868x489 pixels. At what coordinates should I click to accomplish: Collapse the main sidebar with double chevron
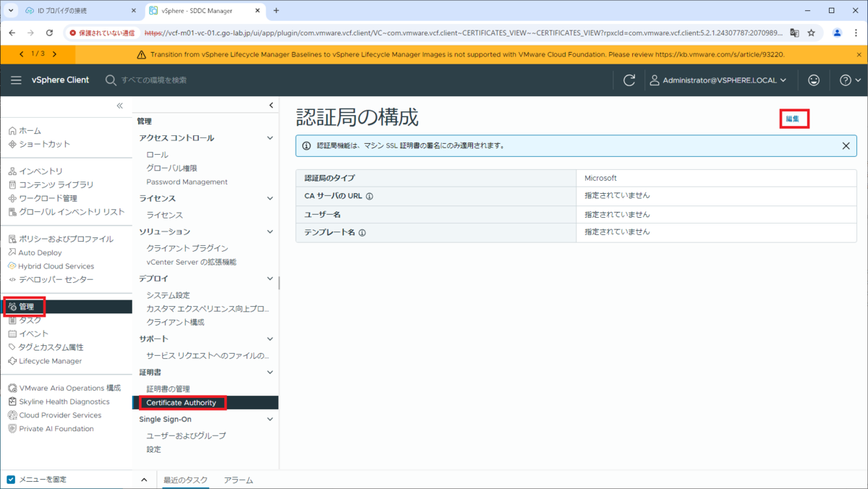click(x=120, y=106)
